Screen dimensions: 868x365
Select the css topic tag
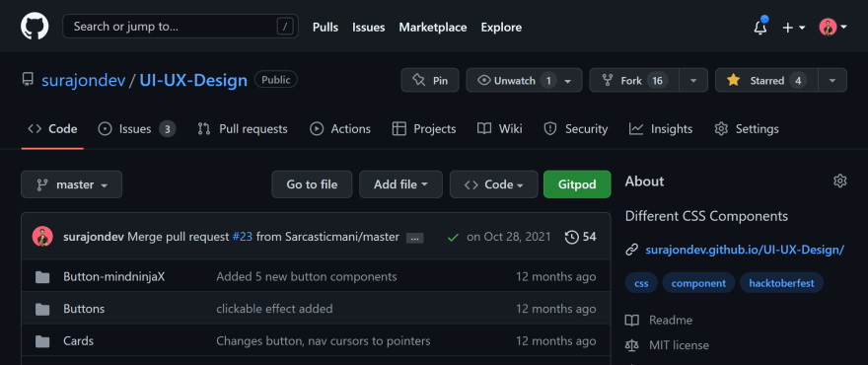click(641, 283)
